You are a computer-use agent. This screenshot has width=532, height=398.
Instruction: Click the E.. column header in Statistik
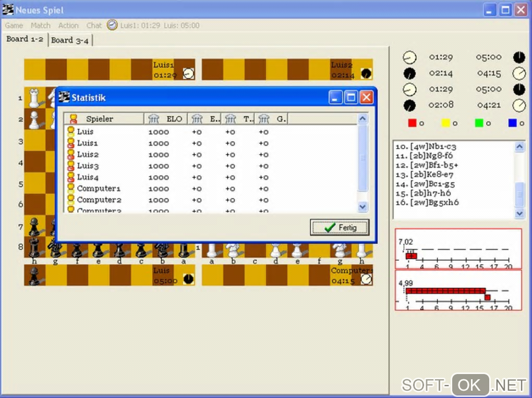[204, 119]
